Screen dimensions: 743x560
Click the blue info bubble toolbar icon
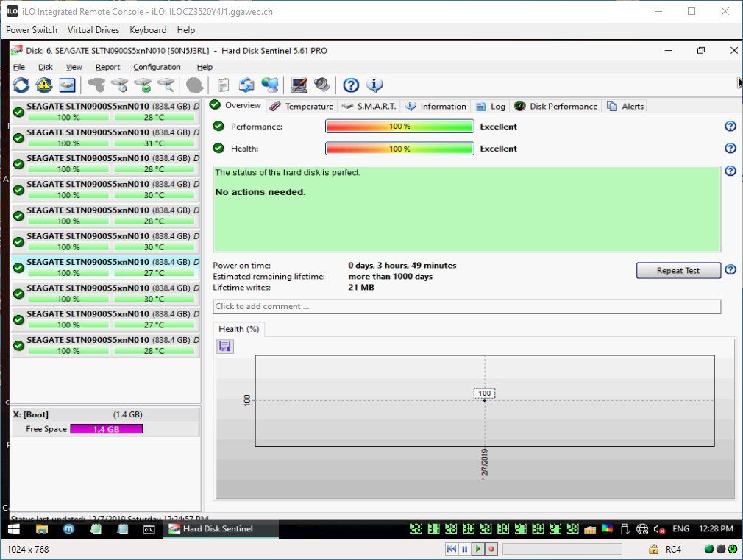pyautogui.click(x=374, y=85)
